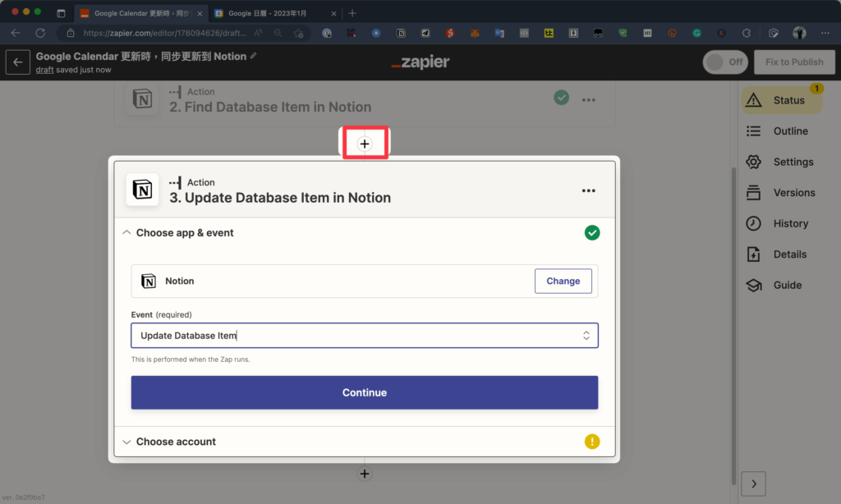
Task: Open the Details panel
Action: click(x=777, y=254)
